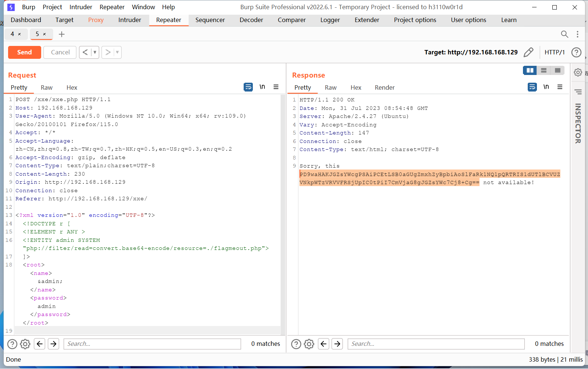The width and height of the screenshot is (588, 369).
Task: Open the forward history dropdown arrow
Action: click(x=117, y=52)
